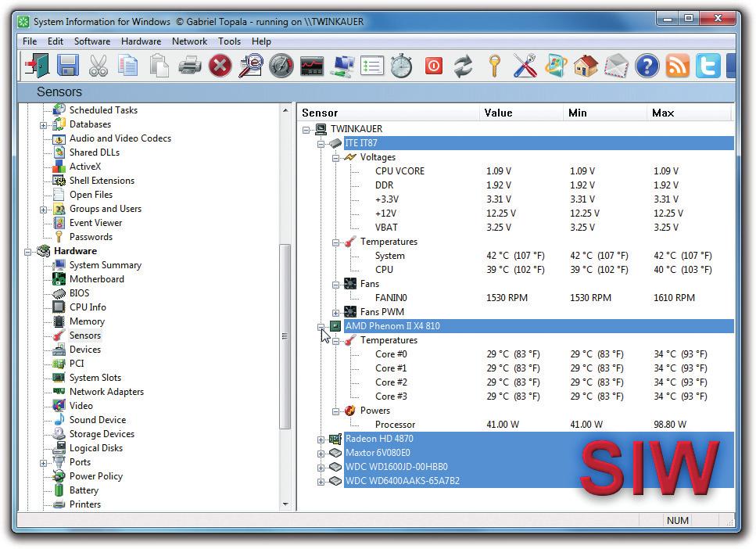Click the Copy pages toolbar icon
This screenshot has width=756, height=549.
[x=128, y=66]
